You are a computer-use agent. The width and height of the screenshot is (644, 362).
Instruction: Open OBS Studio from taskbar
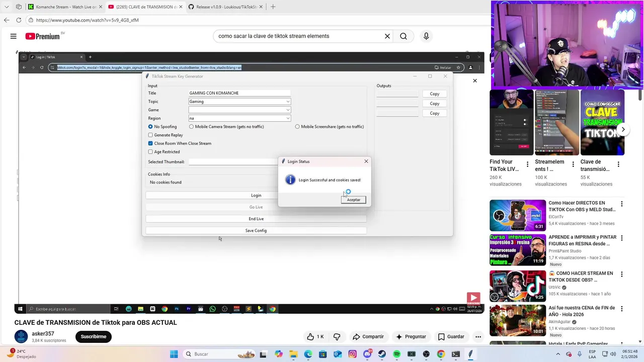426,354
